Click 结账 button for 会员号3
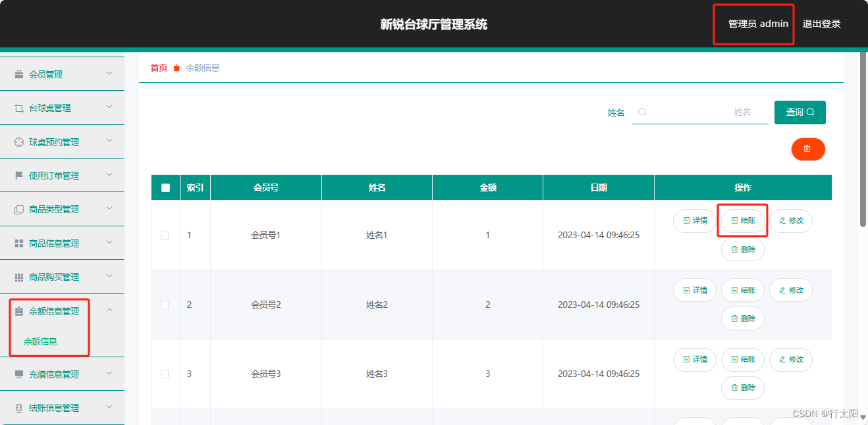This screenshot has width=868, height=425. click(743, 359)
